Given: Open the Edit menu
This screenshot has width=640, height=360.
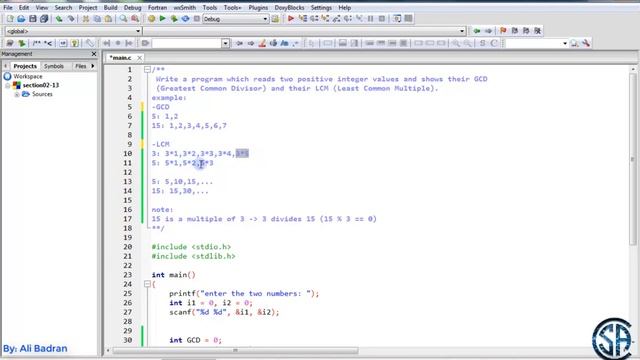Looking at the screenshot, I should [x=24, y=7].
